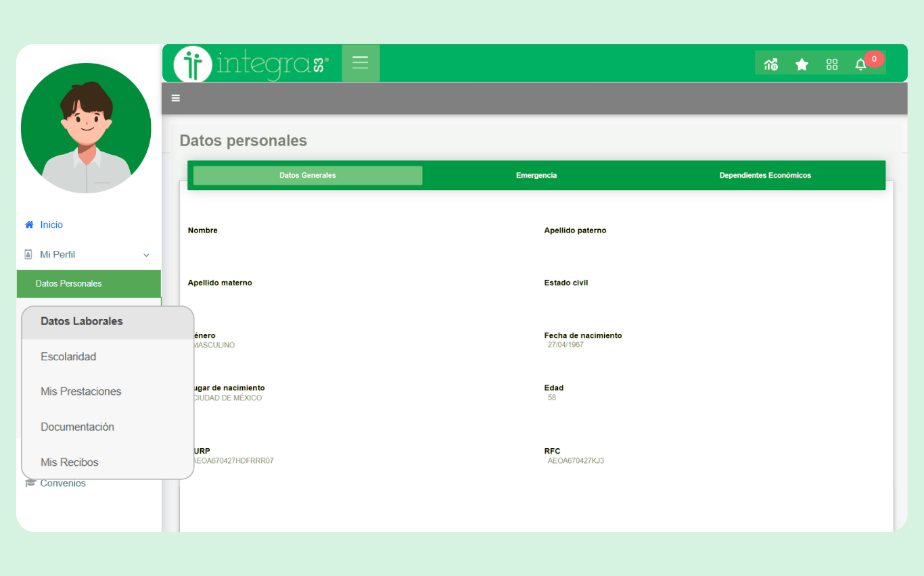
Task: Open the apps grid icon
Action: click(832, 64)
